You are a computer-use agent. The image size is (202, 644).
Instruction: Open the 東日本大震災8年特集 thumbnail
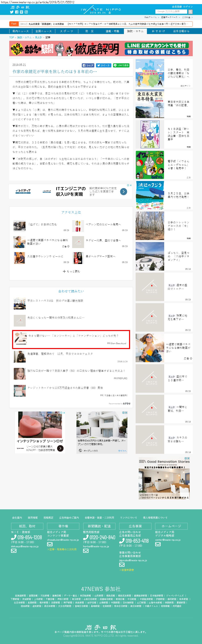point(150,104)
